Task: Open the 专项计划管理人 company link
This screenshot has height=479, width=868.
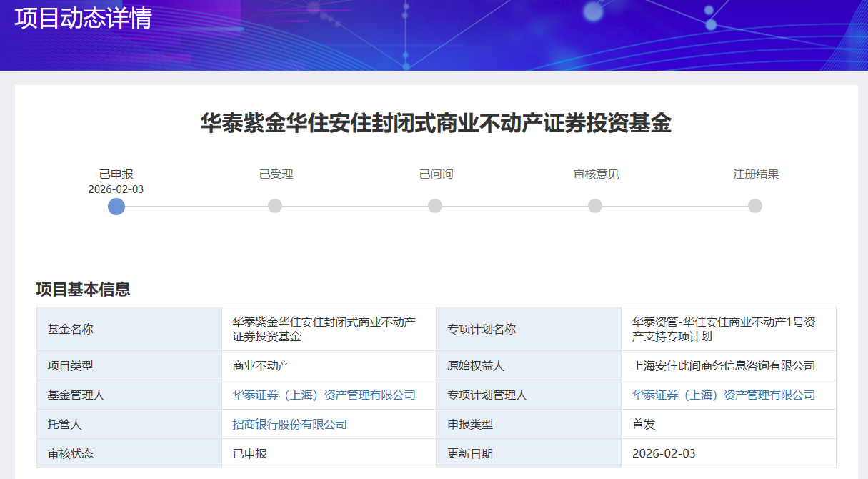Action: (724, 395)
